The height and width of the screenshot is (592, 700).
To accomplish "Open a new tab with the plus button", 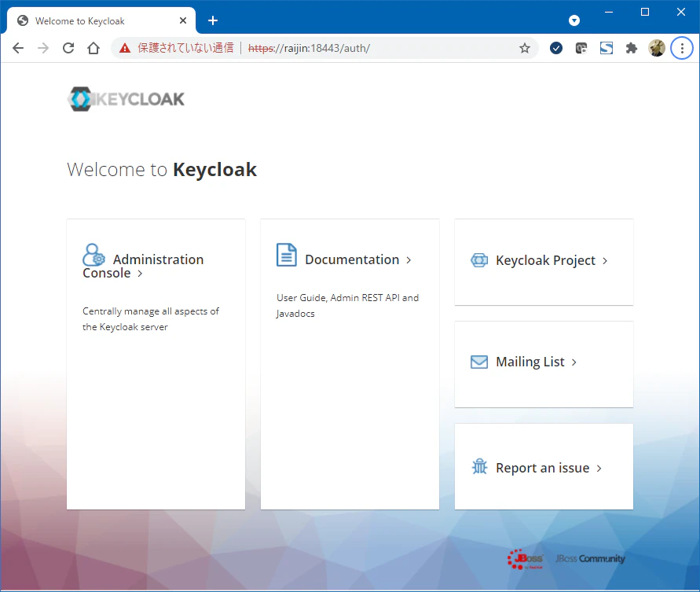I will (x=213, y=20).
